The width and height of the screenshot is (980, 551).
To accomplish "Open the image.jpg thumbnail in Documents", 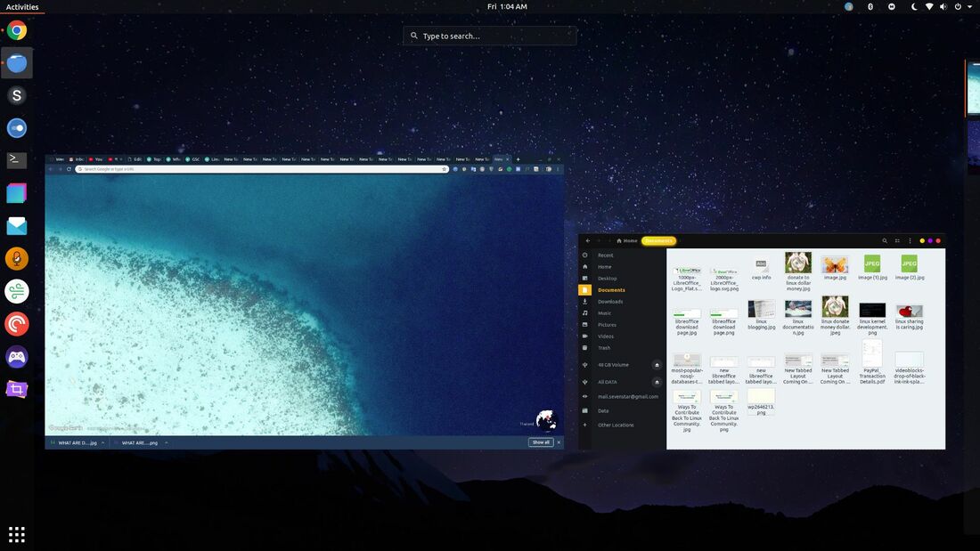I will click(835, 264).
